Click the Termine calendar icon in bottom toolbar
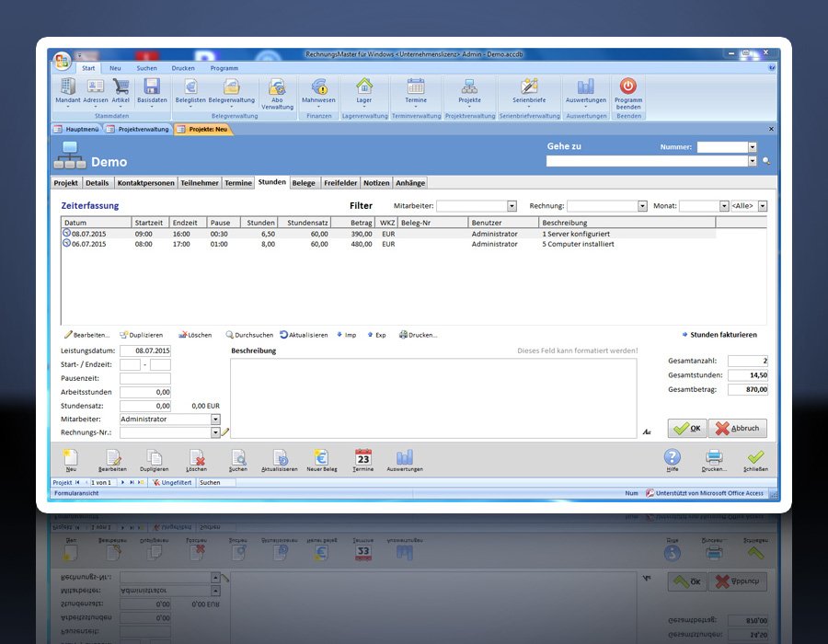828x644 pixels. [x=362, y=458]
